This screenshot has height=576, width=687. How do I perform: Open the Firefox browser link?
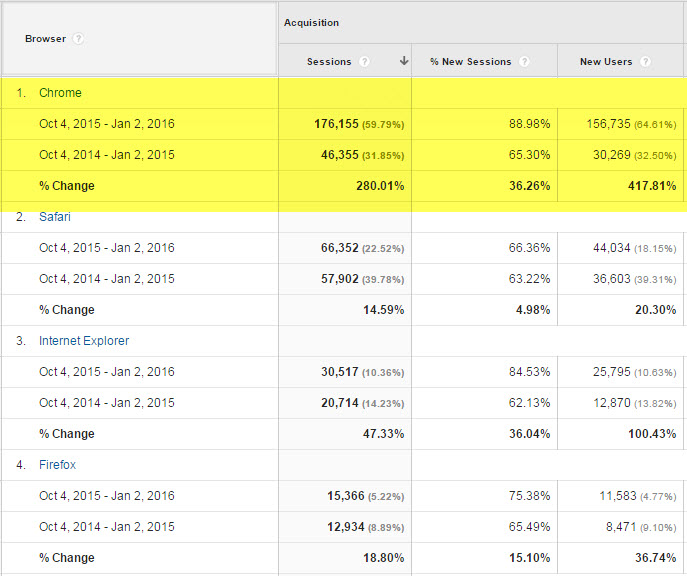(57, 465)
